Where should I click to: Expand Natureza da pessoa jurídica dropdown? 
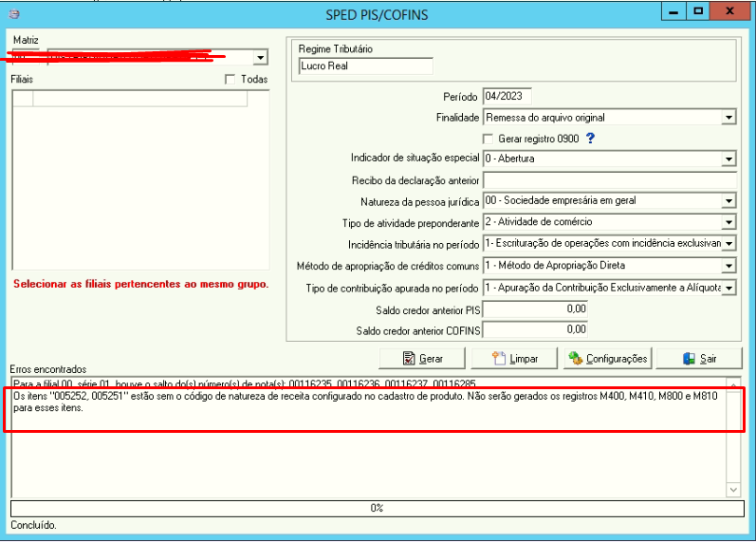728,201
